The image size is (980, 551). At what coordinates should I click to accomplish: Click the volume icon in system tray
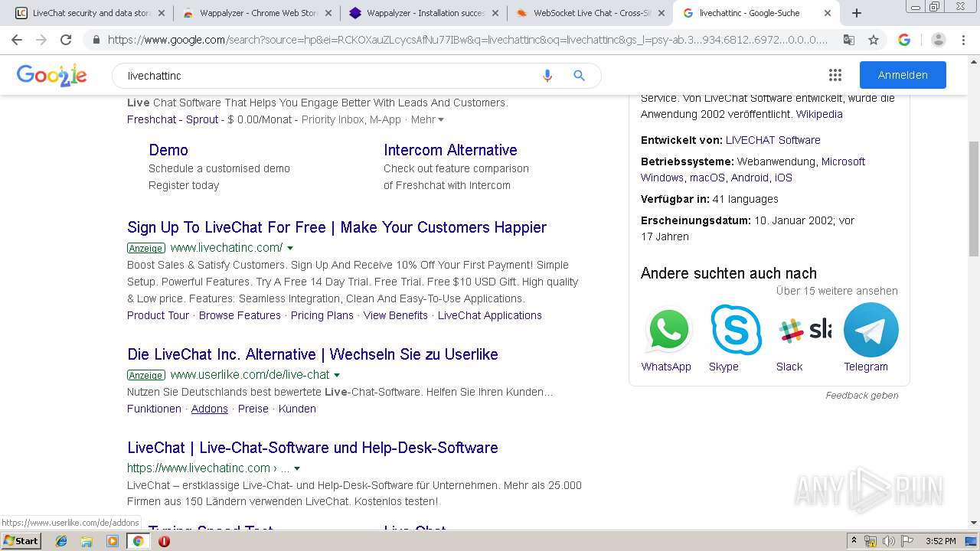(x=888, y=541)
